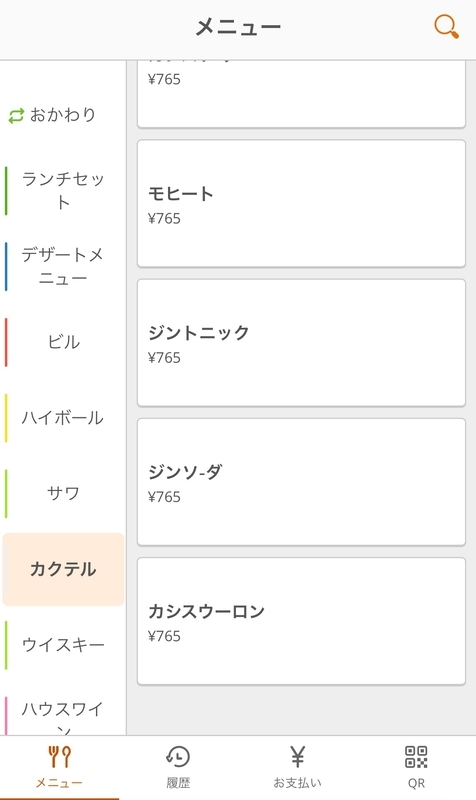Open the QR code icon
The height and width of the screenshot is (800, 476).
point(416,757)
